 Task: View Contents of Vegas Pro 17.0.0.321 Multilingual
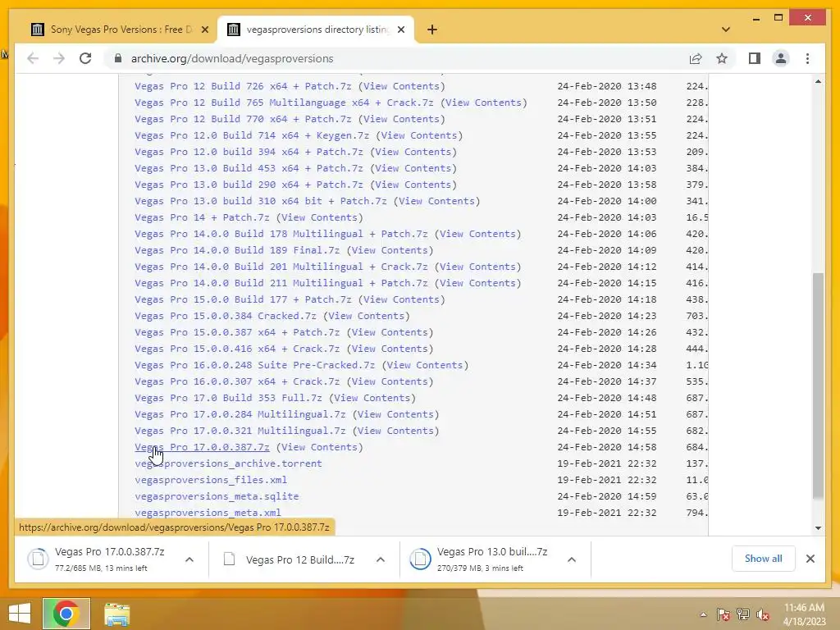pyautogui.click(x=395, y=431)
